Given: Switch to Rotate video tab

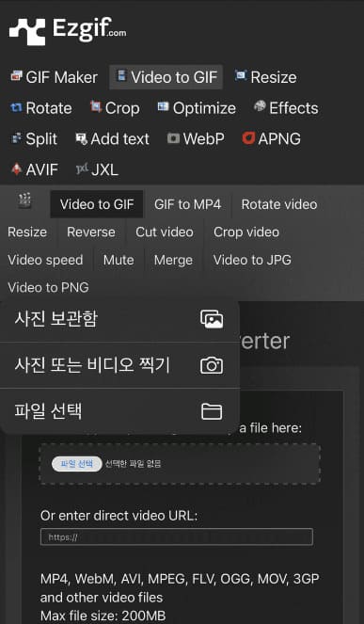Looking at the screenshot, I should [x=278, y=204].
